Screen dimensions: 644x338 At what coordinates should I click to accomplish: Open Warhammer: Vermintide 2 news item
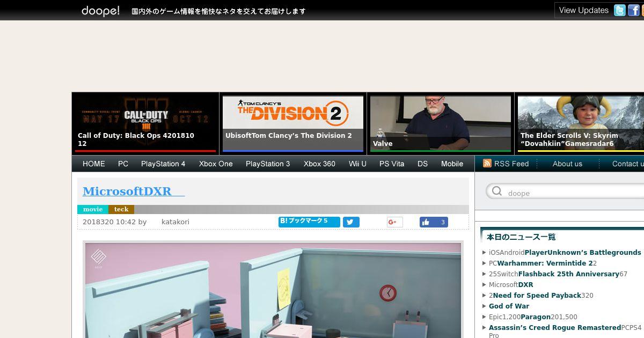tap(543, 263)
